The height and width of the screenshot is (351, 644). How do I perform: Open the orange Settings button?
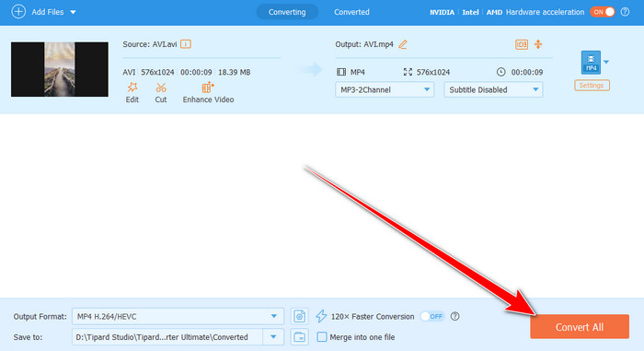(x=592, y=85)
